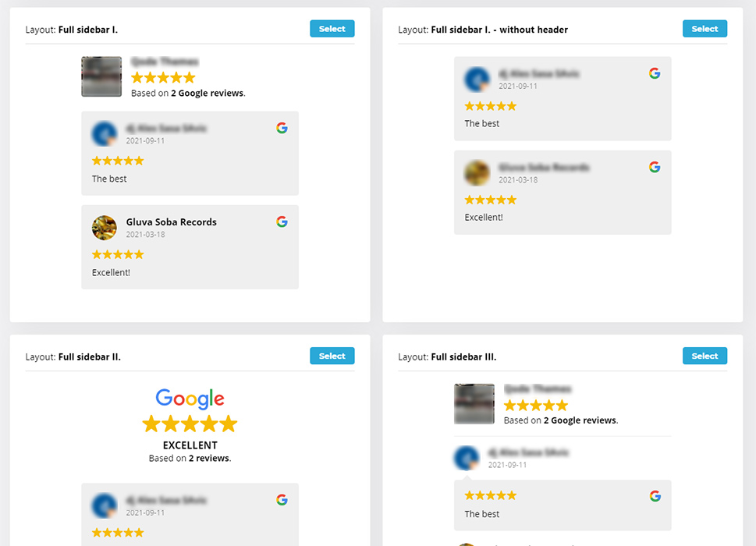Choose the Full sidebar II. layout
Image resolution: width=756 pixels, height=546 pixels.
(332, 356)
